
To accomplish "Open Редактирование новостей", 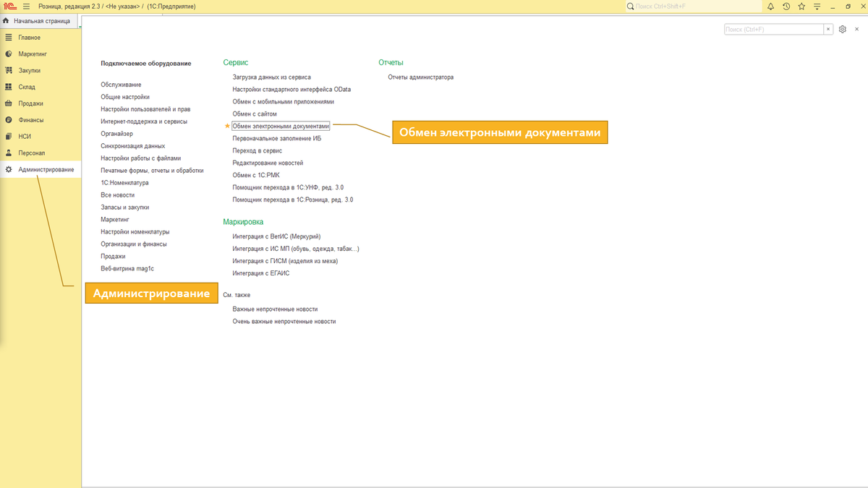I will (x=268, y=163).
